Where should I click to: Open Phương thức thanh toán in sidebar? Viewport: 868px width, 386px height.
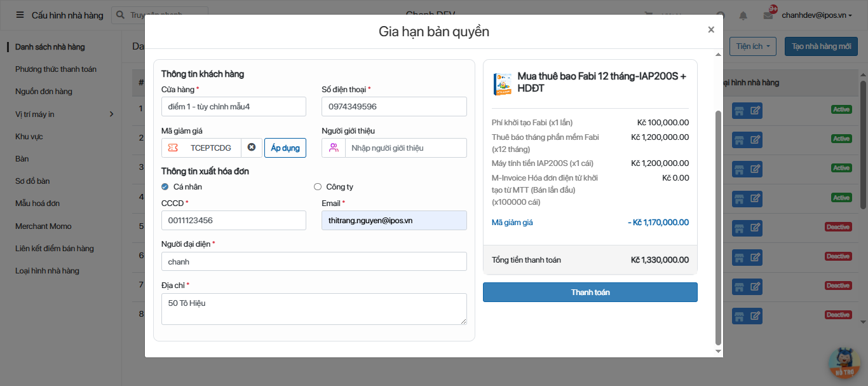(x=56, y=69)
